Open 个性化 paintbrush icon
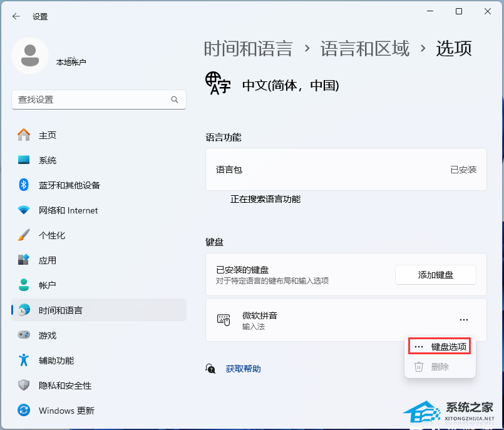This screenshot has height=430, width=504. [24, 235]
